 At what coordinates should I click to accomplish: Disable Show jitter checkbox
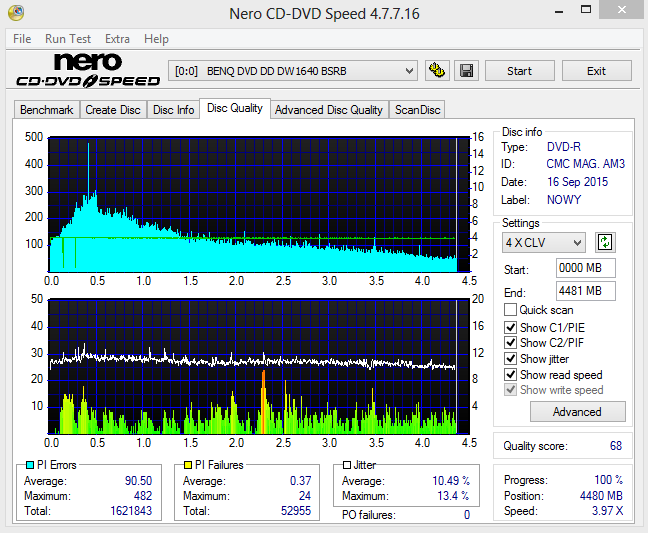tap(510, 358)
